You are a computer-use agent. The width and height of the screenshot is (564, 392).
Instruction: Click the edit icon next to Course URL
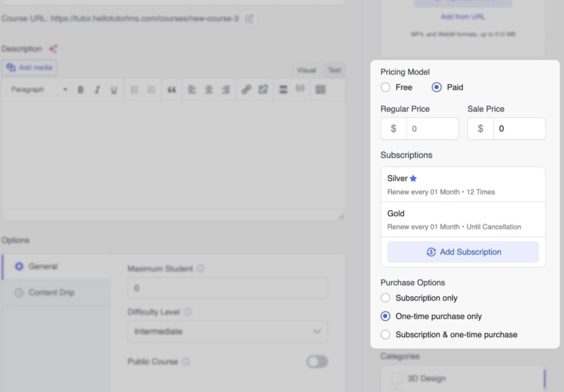249,19
